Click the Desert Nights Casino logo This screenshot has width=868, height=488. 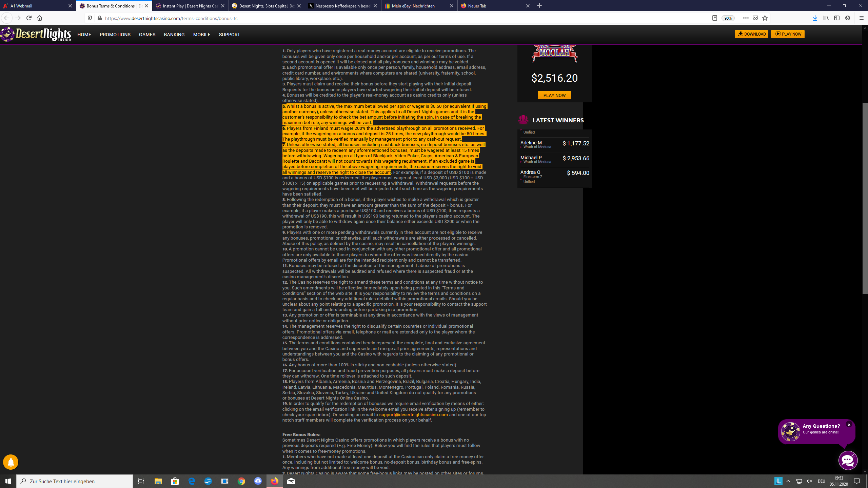tap(36, 34)
